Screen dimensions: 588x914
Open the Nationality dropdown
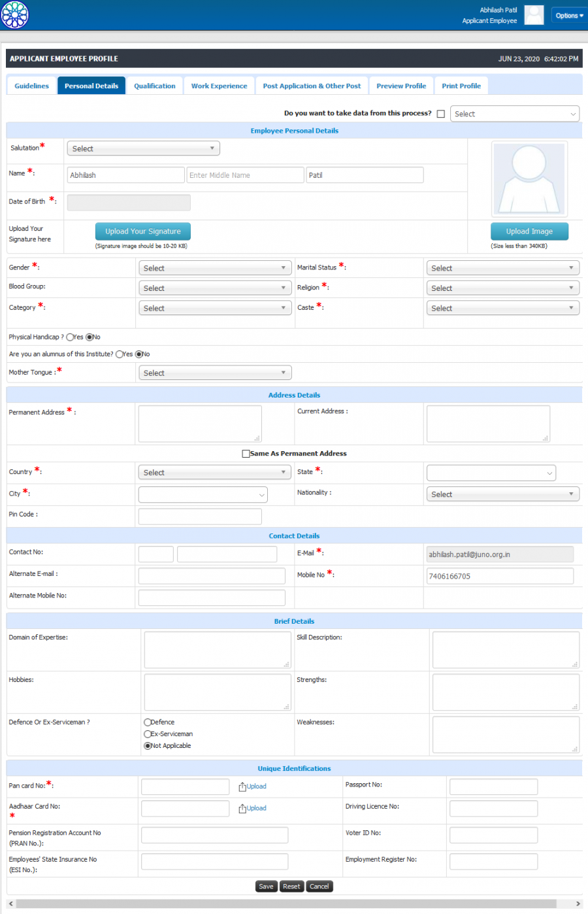point(502,494)
